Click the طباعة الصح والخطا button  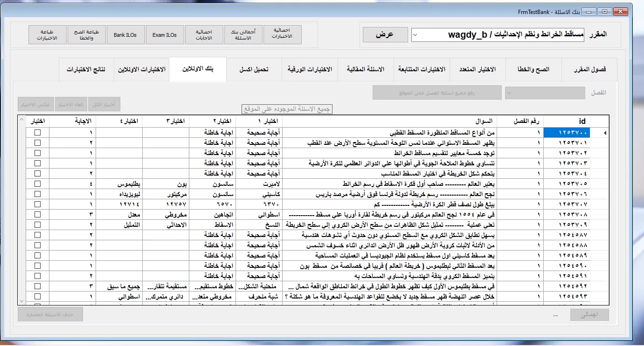coord(86,34)
